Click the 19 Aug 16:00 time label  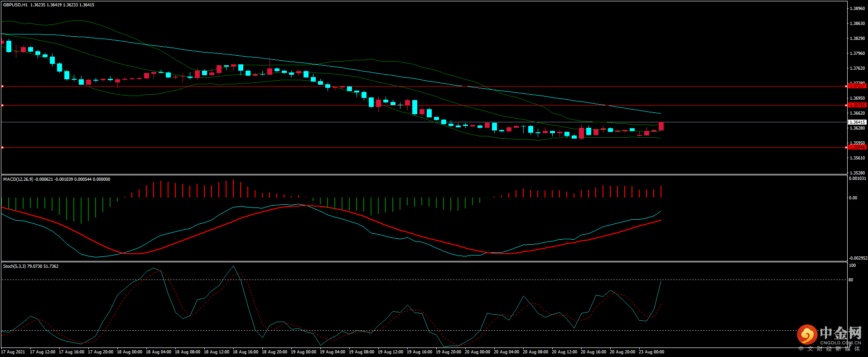420,352
